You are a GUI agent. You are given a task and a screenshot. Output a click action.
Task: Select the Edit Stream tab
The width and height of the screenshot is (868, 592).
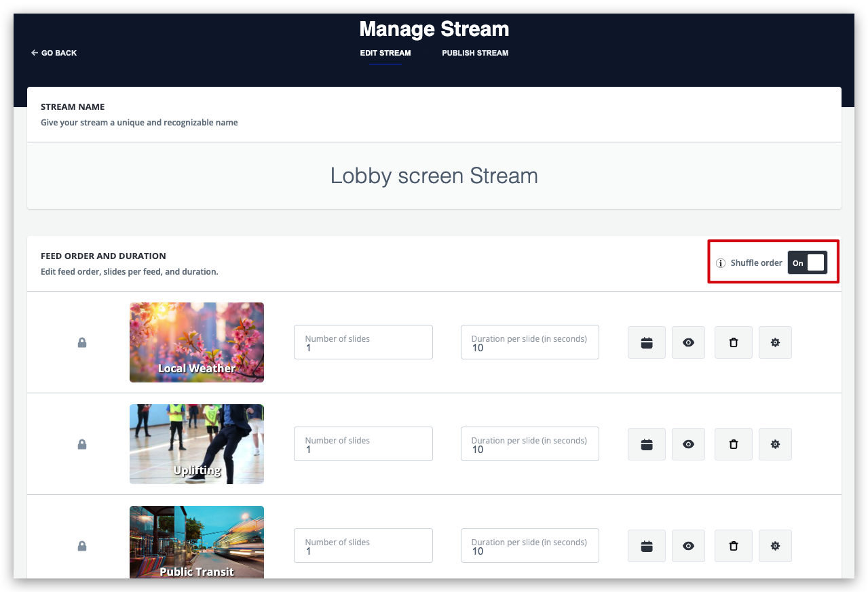[385, 53]
